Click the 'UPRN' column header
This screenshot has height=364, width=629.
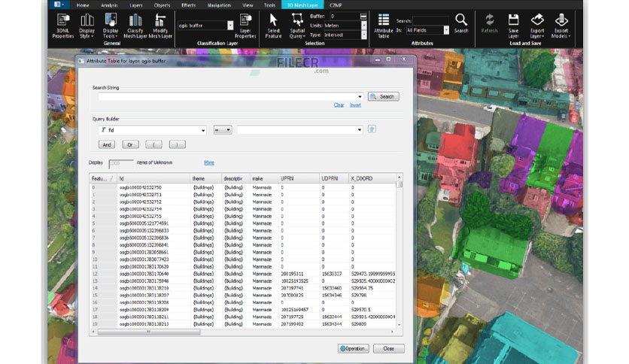pyautogui.click(x=299, y=178)
